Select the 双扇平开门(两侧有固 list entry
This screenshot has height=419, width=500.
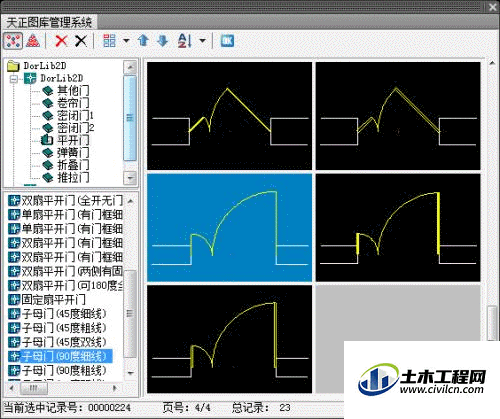pos(65,271)
